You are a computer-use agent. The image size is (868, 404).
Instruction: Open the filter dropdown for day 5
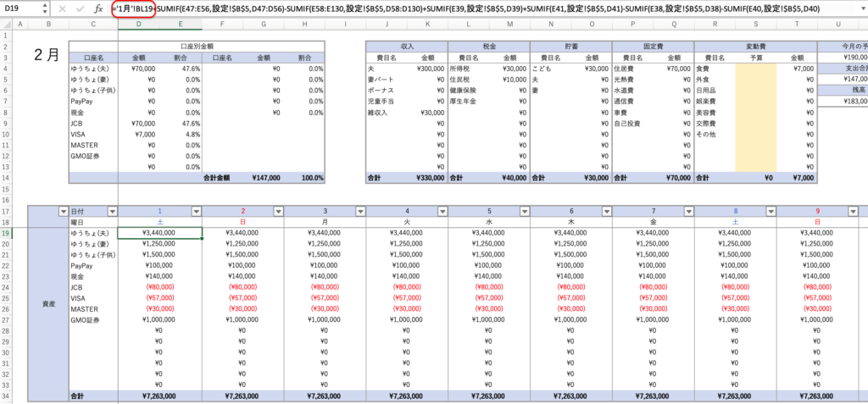click(525, 211)
